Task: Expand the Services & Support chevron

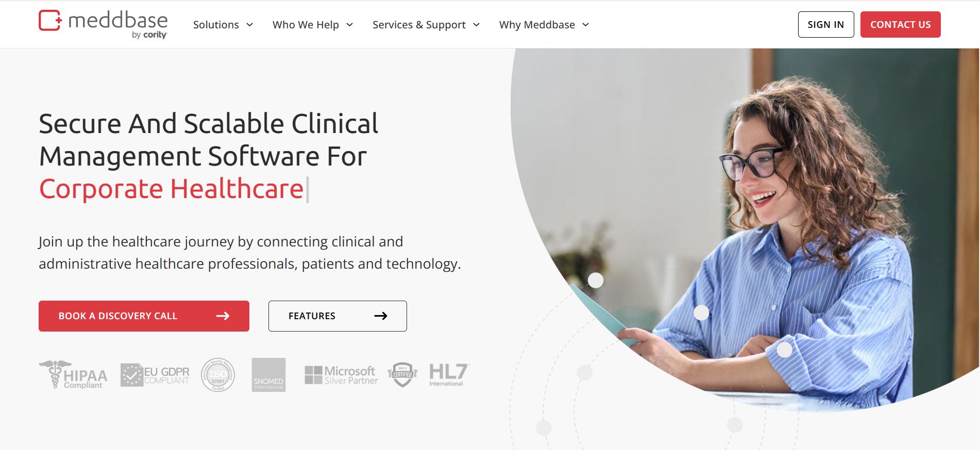Action: [x=477, y=25]
